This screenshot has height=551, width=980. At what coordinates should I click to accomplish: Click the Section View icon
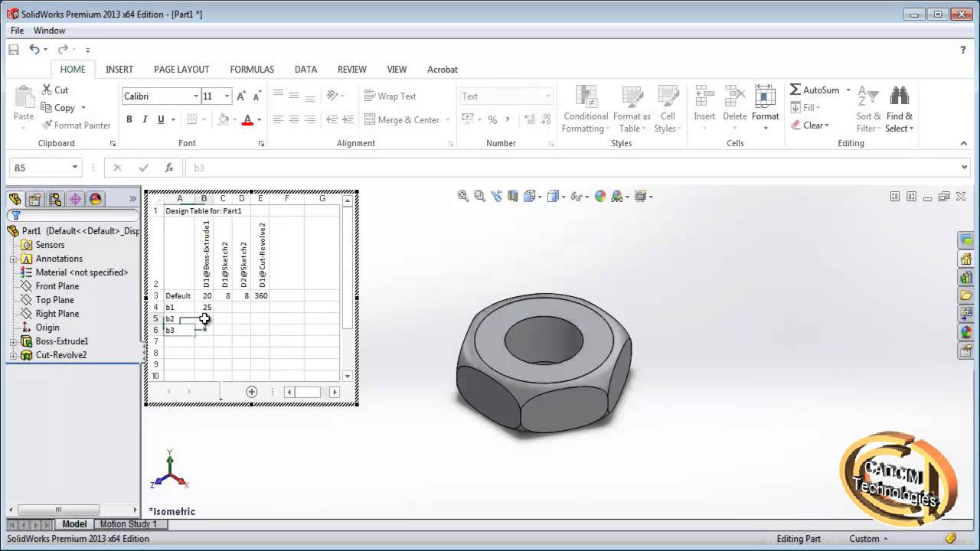pos(513,196)
